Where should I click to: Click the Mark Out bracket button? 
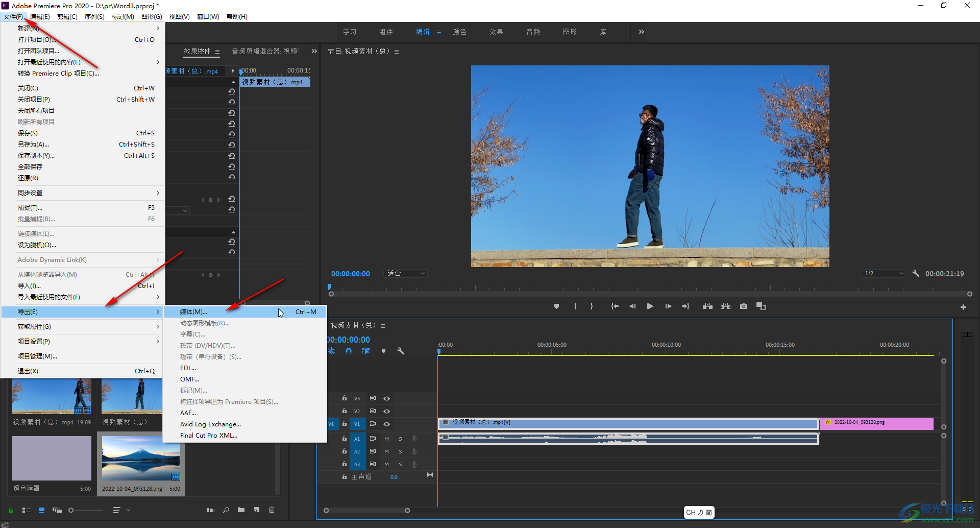tap(592, 306)
